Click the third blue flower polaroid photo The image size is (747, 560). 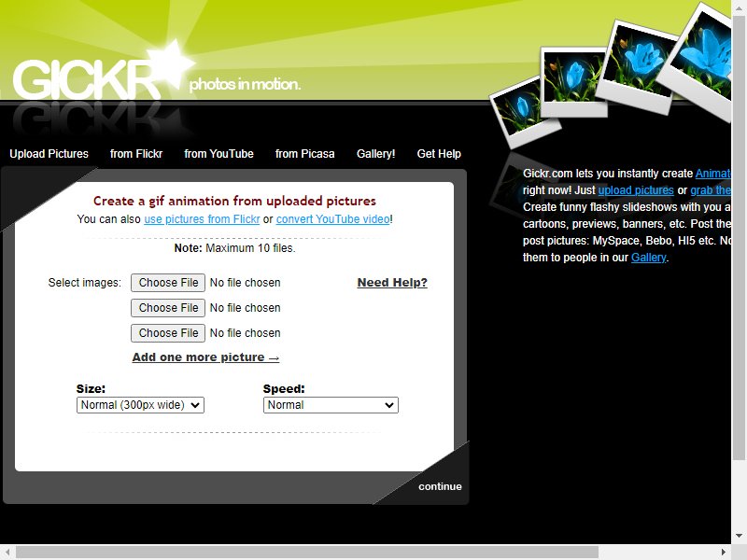[639, 65]
